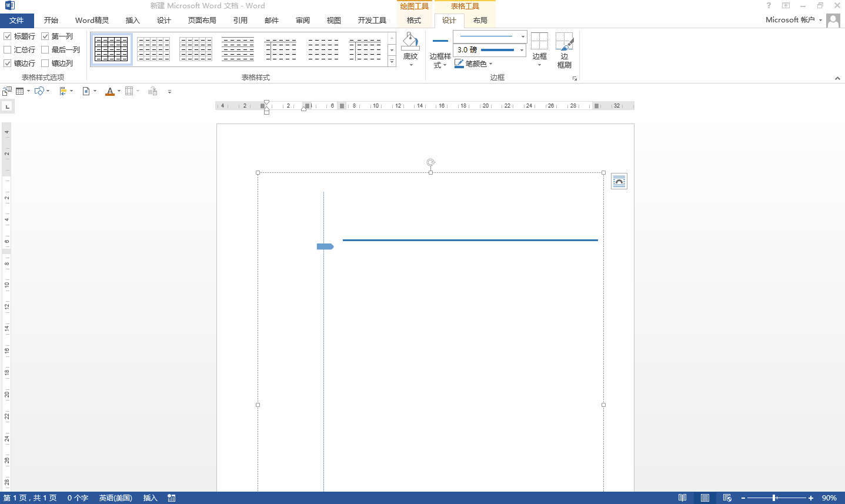Click the grayed-out convert icon in quick toolbar
The height and width of the screenshot is (504, 845).
[153, 91]
